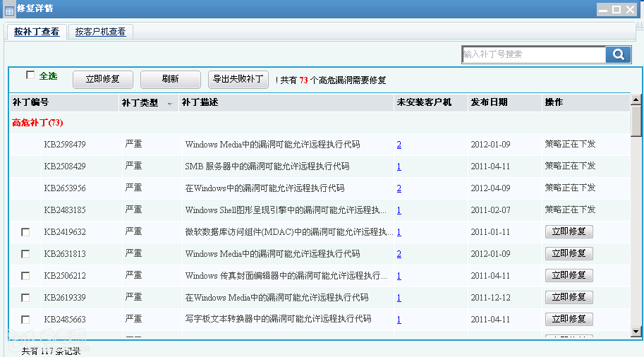Close the 修复详情 window
This screenshot has width=644, height=357.
[x=630, y=9]
